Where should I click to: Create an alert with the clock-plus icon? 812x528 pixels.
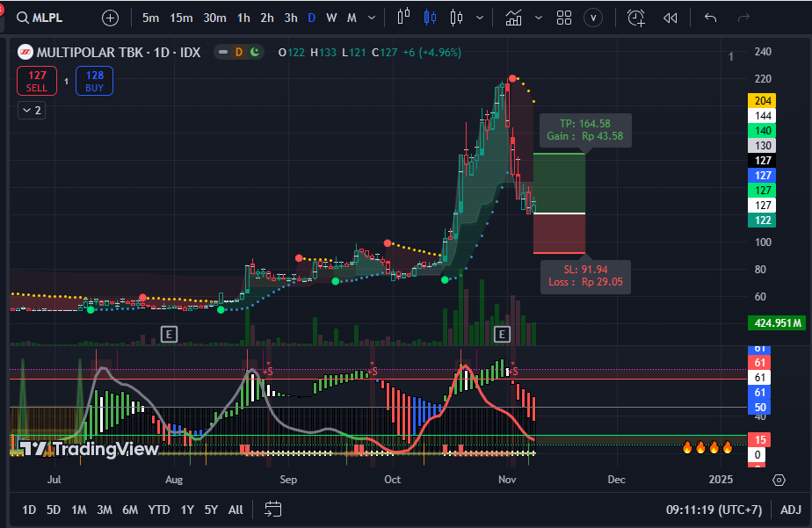coord(636,18)
